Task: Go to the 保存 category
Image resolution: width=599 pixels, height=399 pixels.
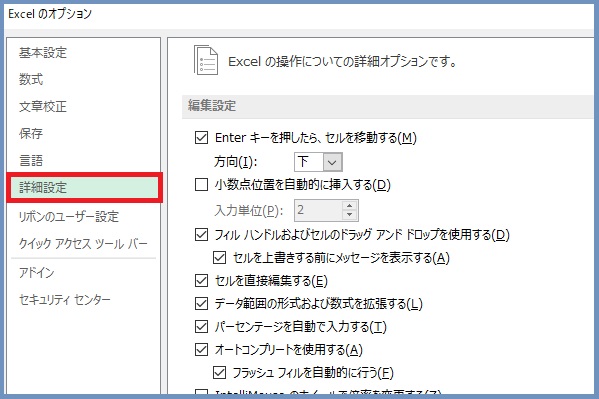Action: pos(31,133)
